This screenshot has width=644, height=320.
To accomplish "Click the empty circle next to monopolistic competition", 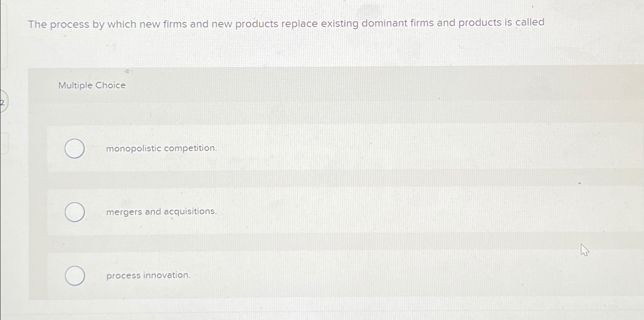I will [75, 149].
